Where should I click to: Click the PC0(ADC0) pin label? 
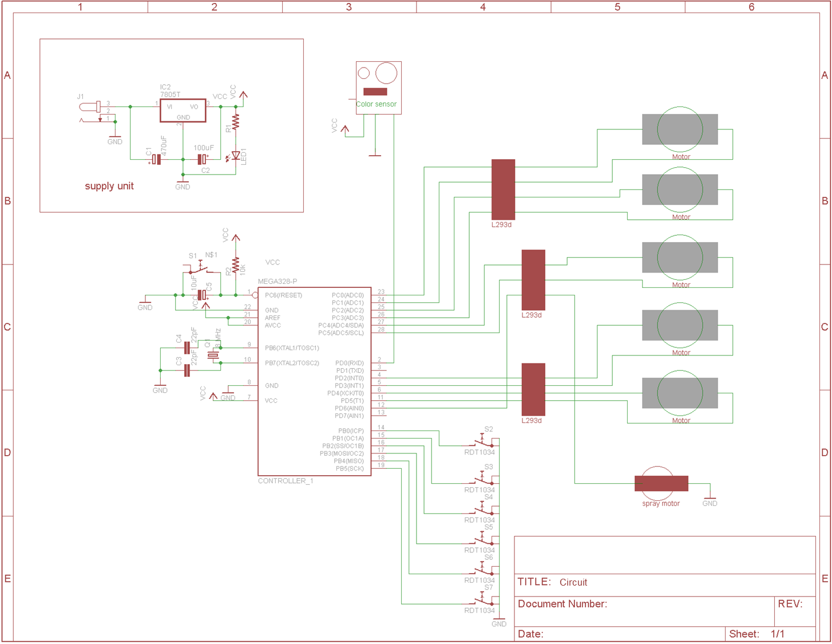[x=348, y=295]
